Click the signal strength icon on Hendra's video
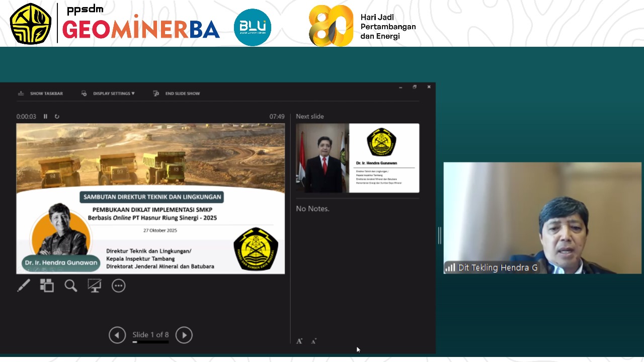 click(x=449, y=267)
